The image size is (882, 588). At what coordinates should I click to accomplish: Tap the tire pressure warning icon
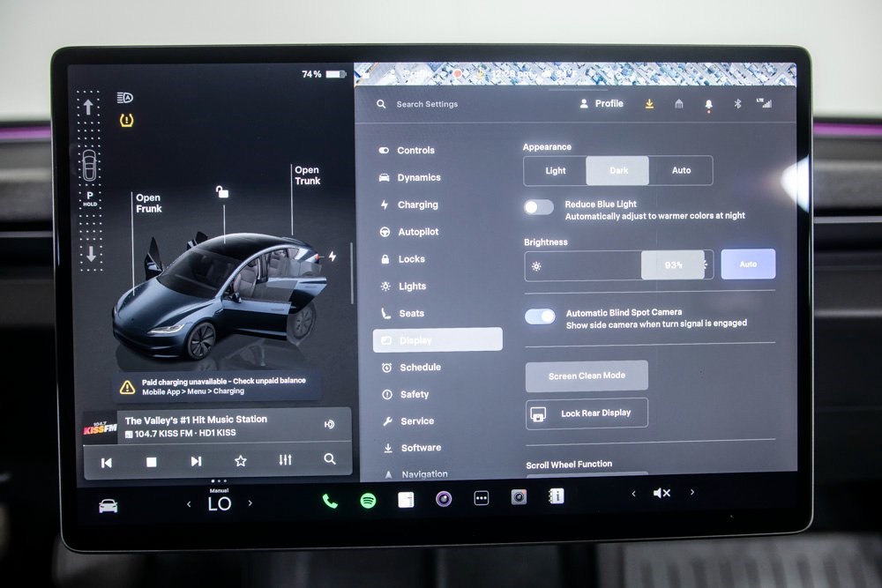126,120
